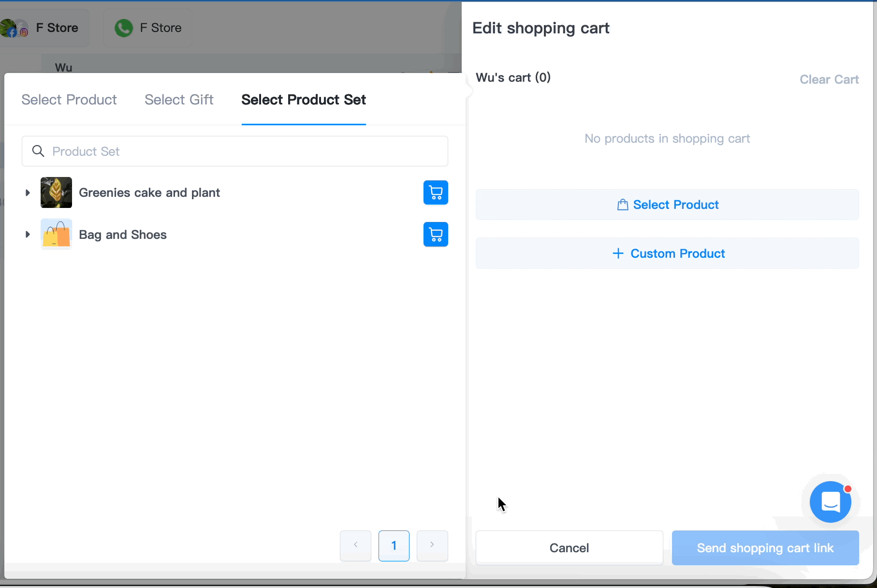Click Select Product button in cart panel
The image size is (877, 588).
(667, 205)
